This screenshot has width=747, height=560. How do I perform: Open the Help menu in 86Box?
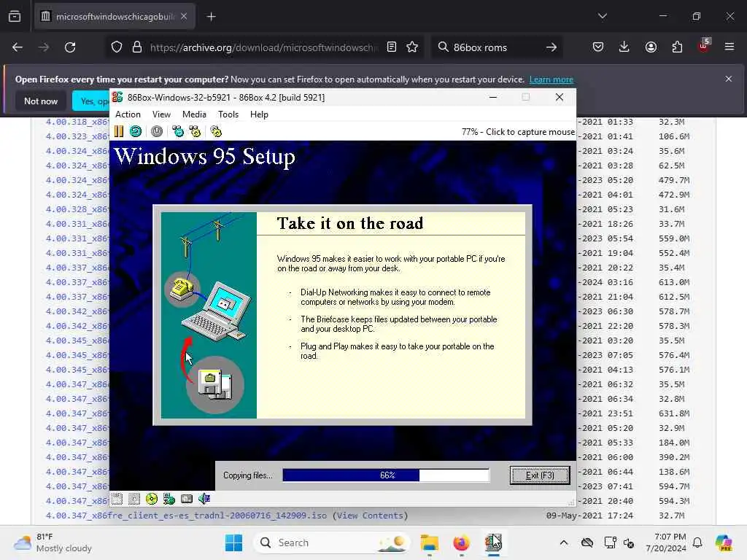(259, 114)
